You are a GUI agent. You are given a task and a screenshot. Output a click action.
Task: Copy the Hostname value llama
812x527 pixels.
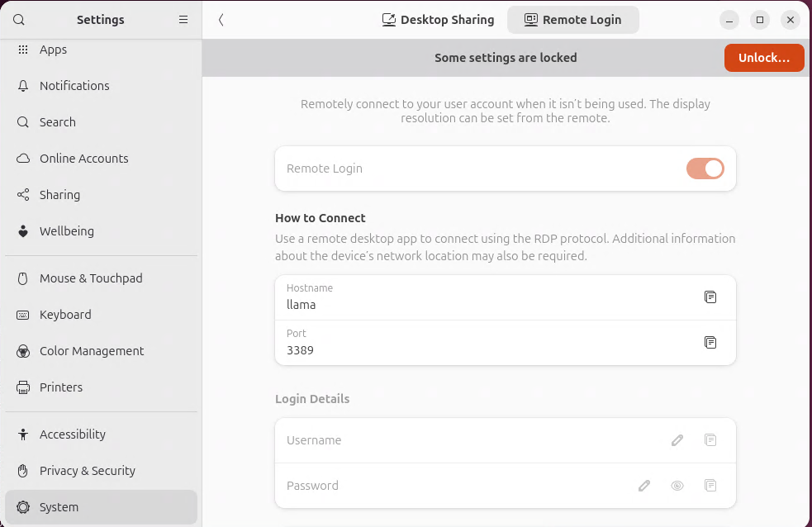click(x=710, y=297)
